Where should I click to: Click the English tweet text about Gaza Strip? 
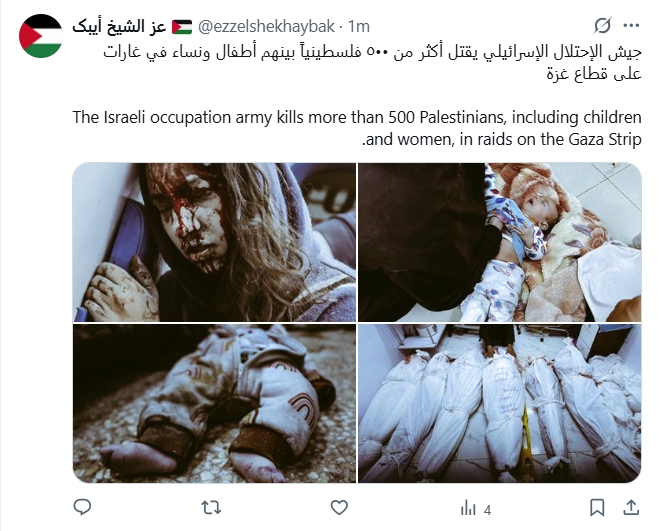(x=357, y=128)
